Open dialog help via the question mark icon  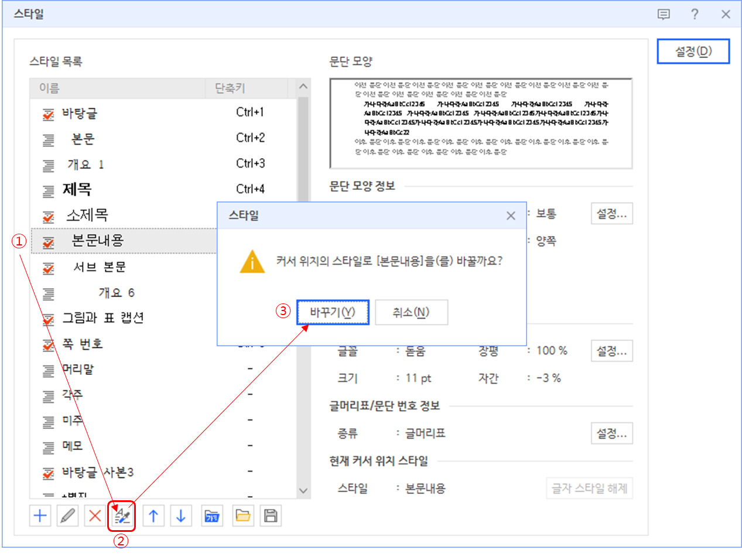pyautogui.click(x=695, y=14)
